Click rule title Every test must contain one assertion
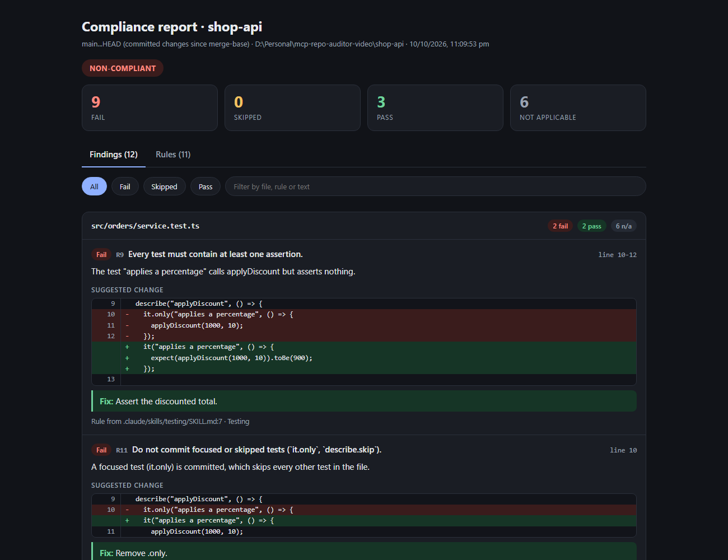Viewport: 728px width, 560px height. point(216,254)
